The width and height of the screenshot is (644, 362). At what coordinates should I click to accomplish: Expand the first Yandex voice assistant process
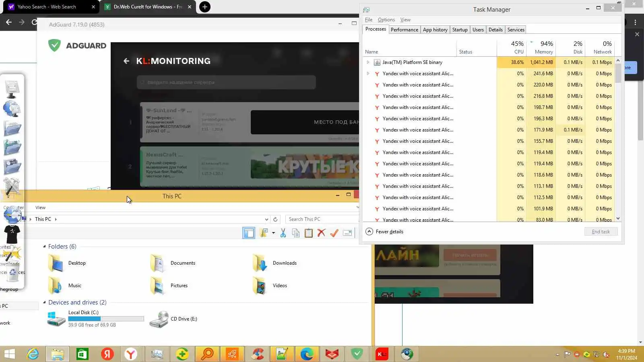click(x=368, y=74)
